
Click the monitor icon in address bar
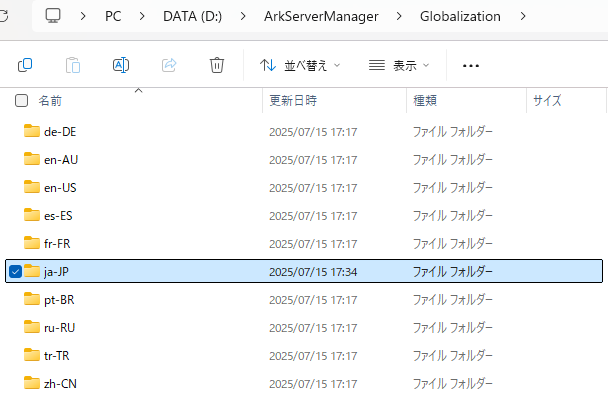click(x=53, y=16)
